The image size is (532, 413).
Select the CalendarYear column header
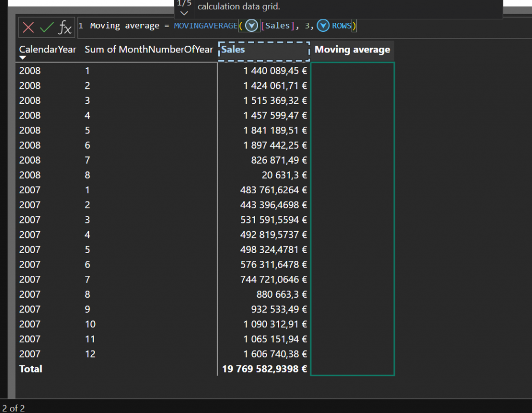click(47, 50)
